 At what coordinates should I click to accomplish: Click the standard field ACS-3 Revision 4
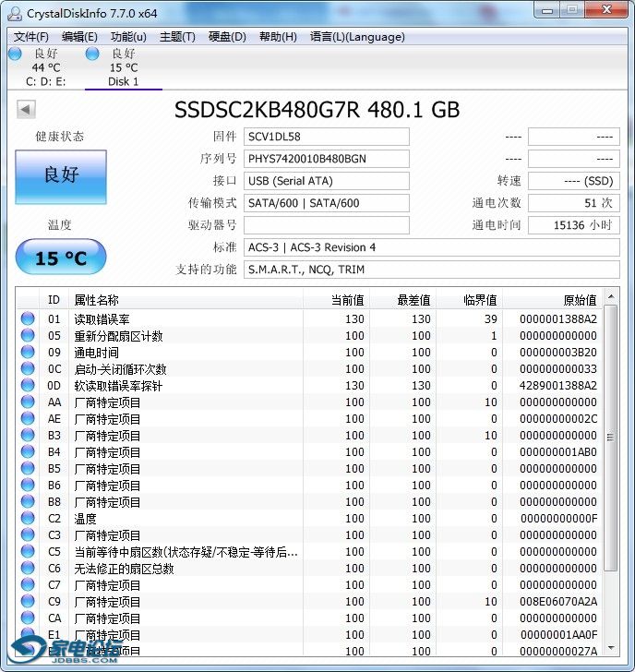(431, 247)
